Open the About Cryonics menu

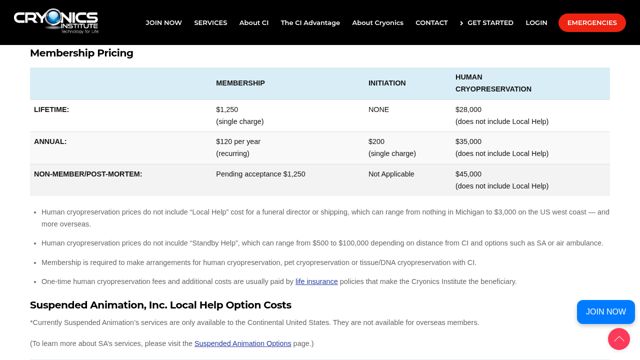click(x=378, y=23)
